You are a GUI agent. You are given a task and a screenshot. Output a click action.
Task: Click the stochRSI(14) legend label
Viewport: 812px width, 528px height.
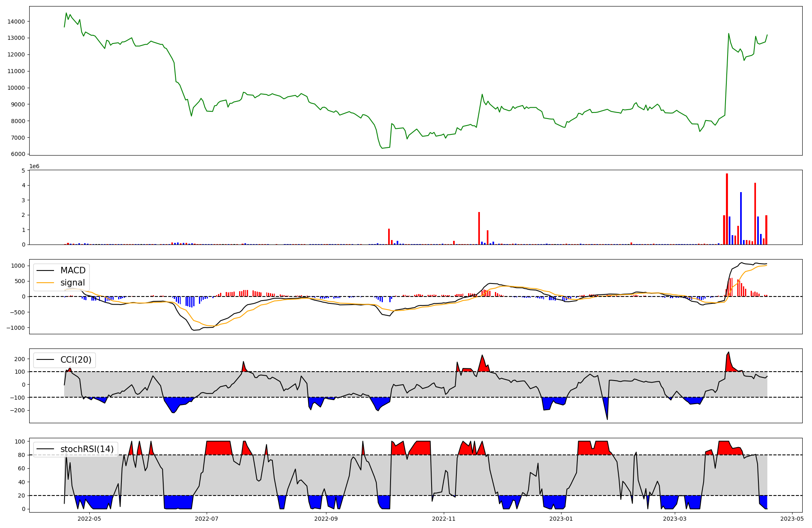pos(87,449)
